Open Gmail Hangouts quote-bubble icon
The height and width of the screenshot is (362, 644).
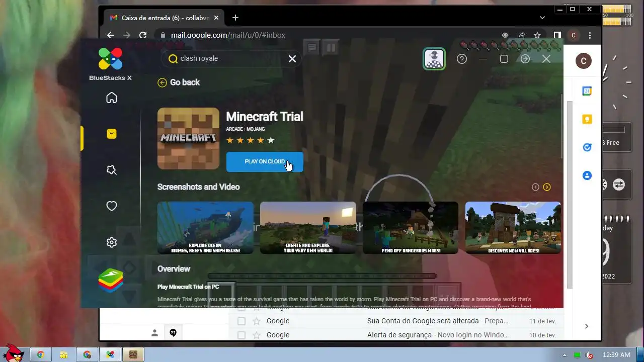[173, 333]
